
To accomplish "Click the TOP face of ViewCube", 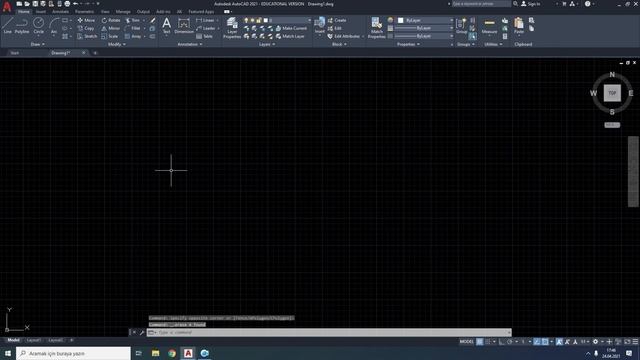I will click(x=612, y=93).
